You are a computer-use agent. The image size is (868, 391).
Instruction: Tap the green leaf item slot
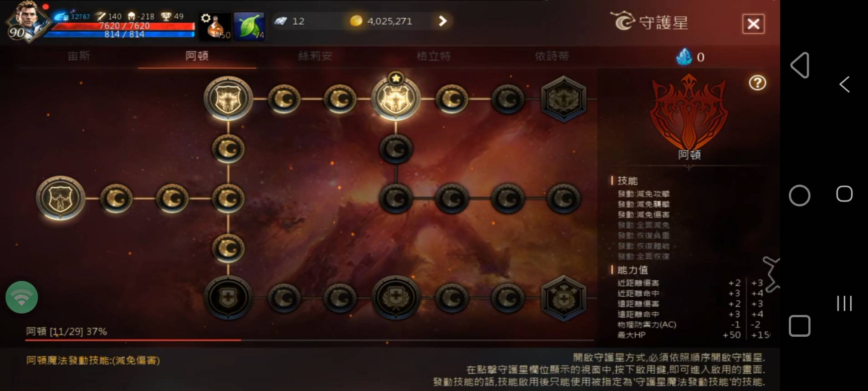point(249,26)
